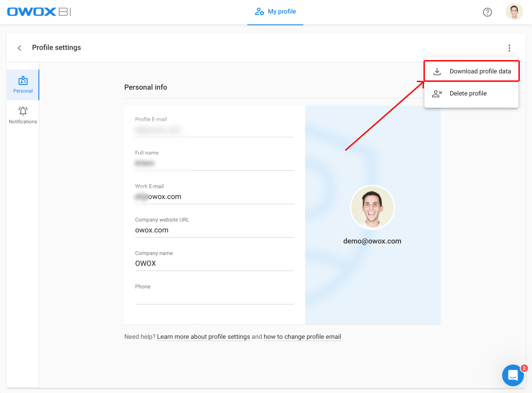Click the large profile photo thumbnail

372,207
